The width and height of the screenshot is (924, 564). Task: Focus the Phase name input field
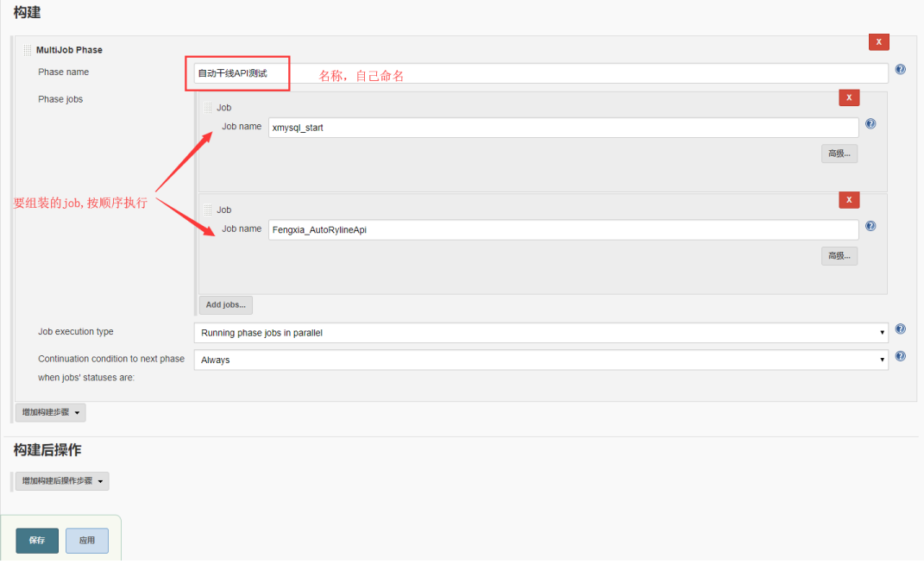(x=540, y=73)
